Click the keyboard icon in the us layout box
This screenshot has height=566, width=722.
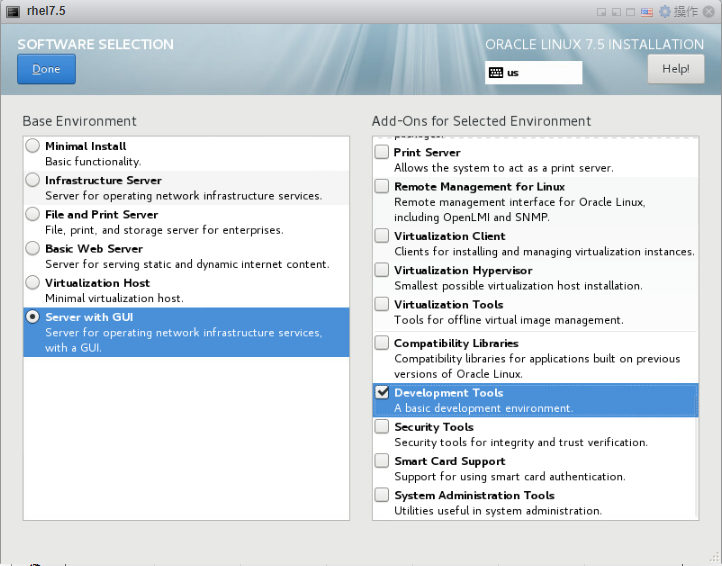point(496,72)
